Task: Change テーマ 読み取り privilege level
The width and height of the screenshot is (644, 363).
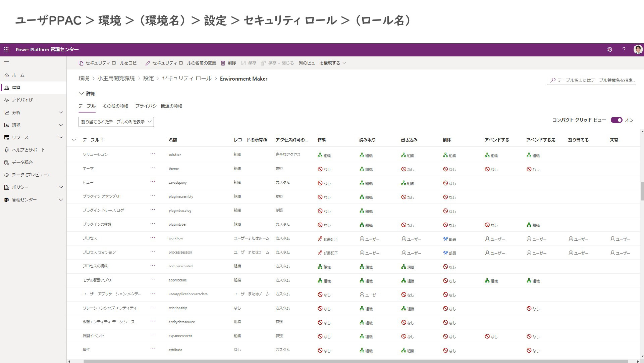Action: pyautogui.click(x=366, y=169)
